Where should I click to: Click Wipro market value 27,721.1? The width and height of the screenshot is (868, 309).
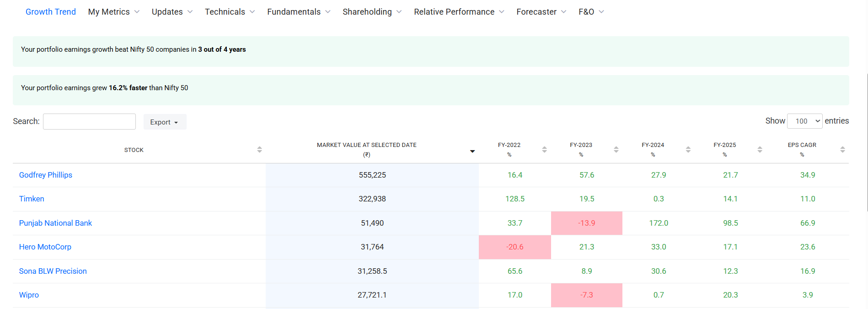(372, 295)
